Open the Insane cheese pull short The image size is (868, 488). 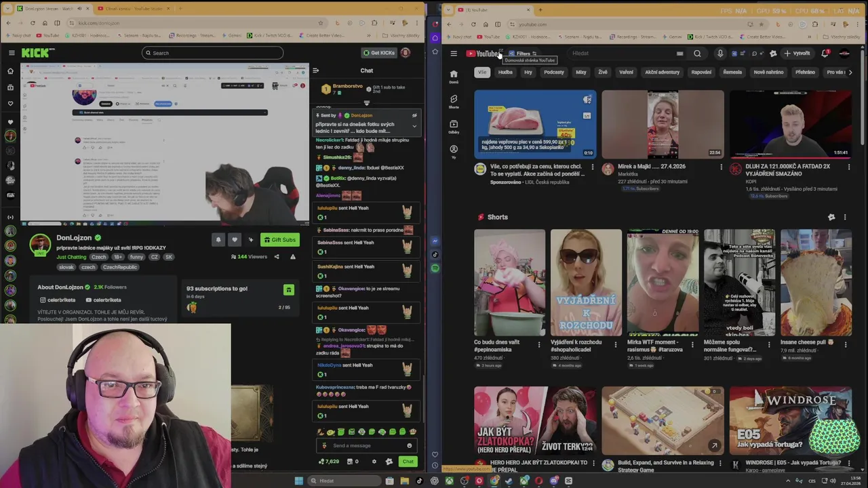point(816,283)
